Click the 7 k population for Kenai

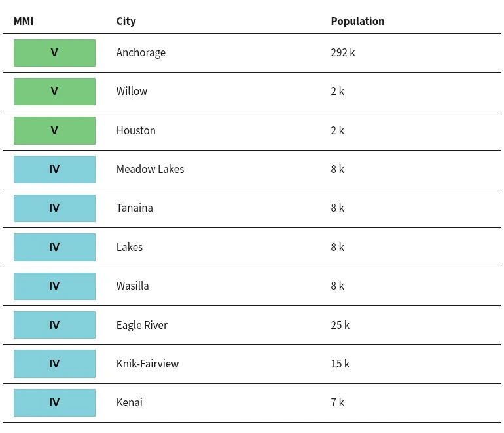point(338,402)
